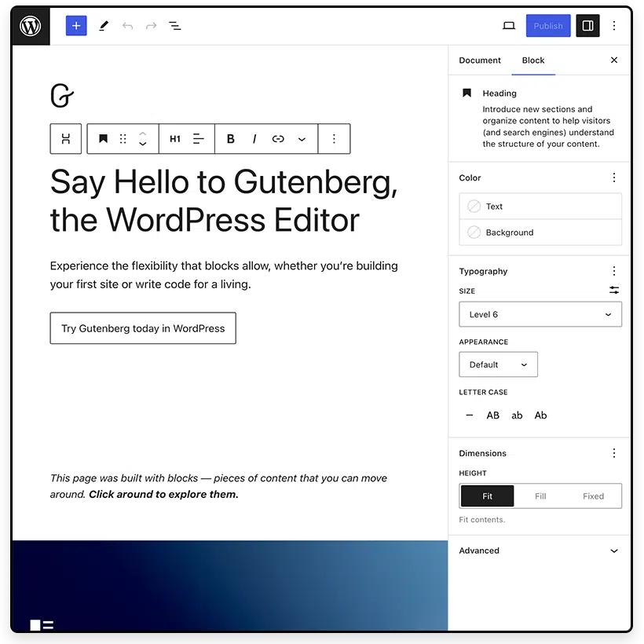Select uppercase AB letter case

(493, 415)
